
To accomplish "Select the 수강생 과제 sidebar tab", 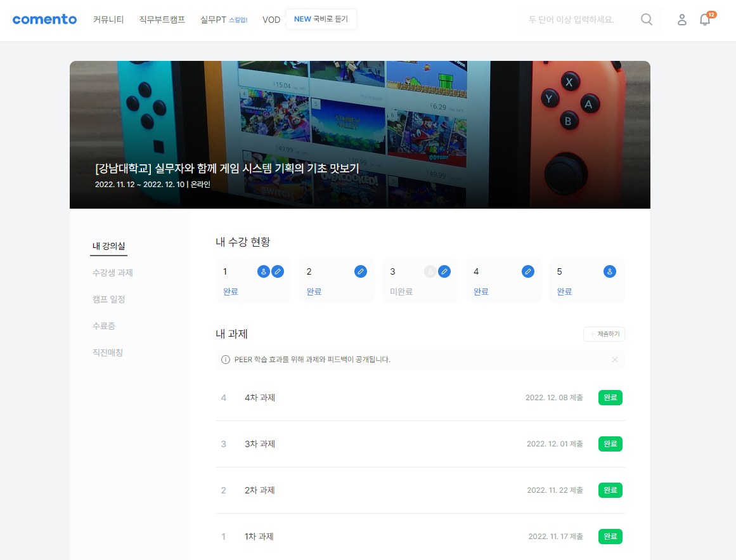I will coord(113,273).
